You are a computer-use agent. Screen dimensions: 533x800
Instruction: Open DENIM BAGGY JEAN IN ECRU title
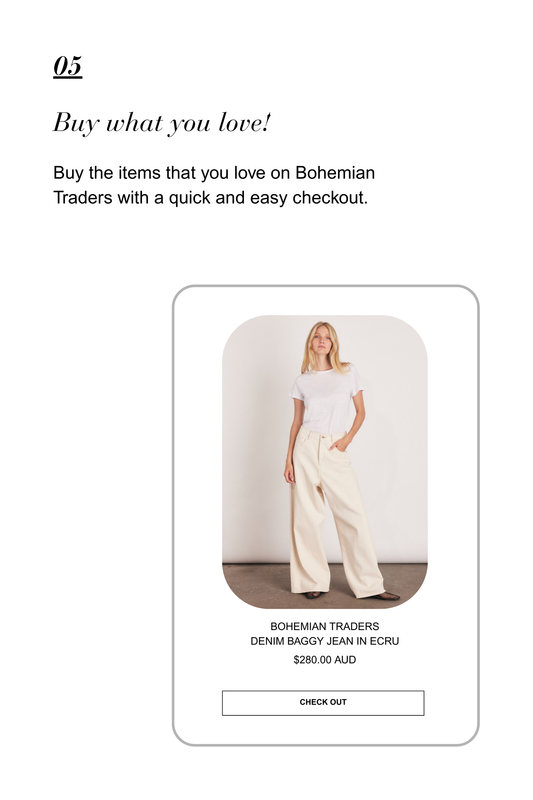[324, 641]
